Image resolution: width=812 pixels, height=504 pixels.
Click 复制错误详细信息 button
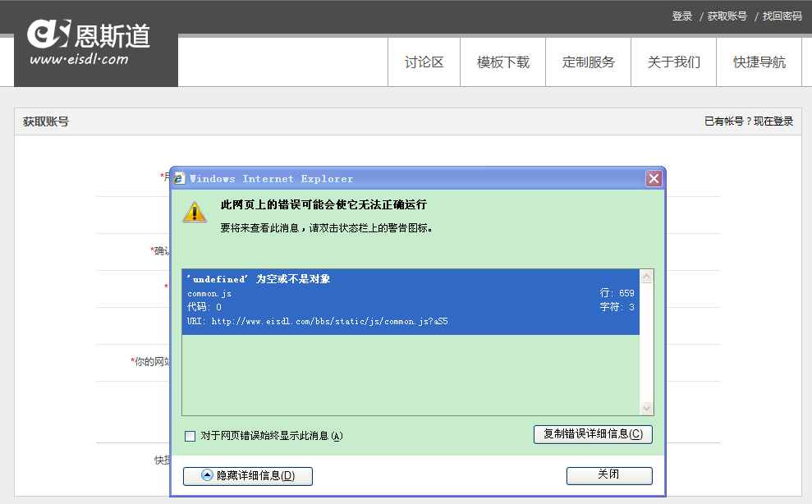click(x=593, y=434)
